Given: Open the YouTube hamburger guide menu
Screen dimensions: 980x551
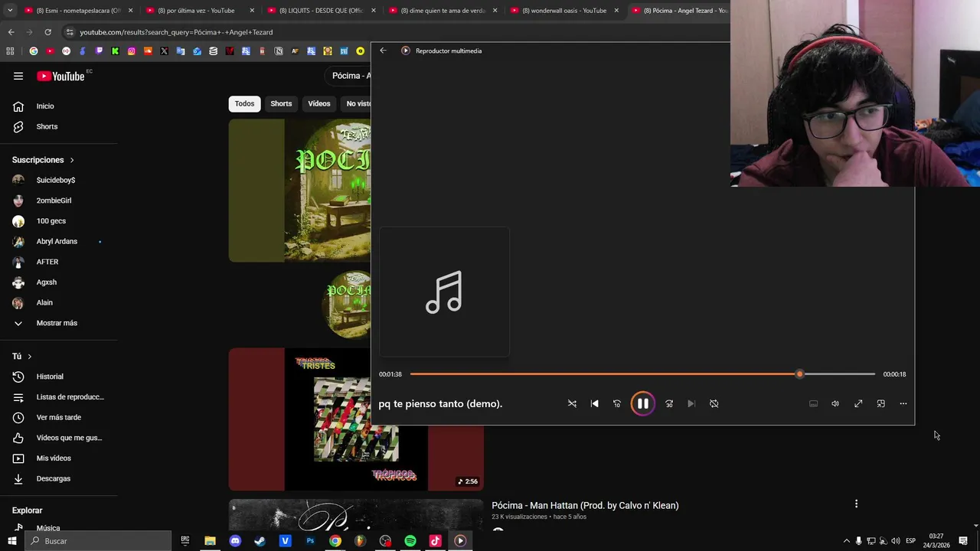Looking at the screenshot, I should (x=18, y=76).
